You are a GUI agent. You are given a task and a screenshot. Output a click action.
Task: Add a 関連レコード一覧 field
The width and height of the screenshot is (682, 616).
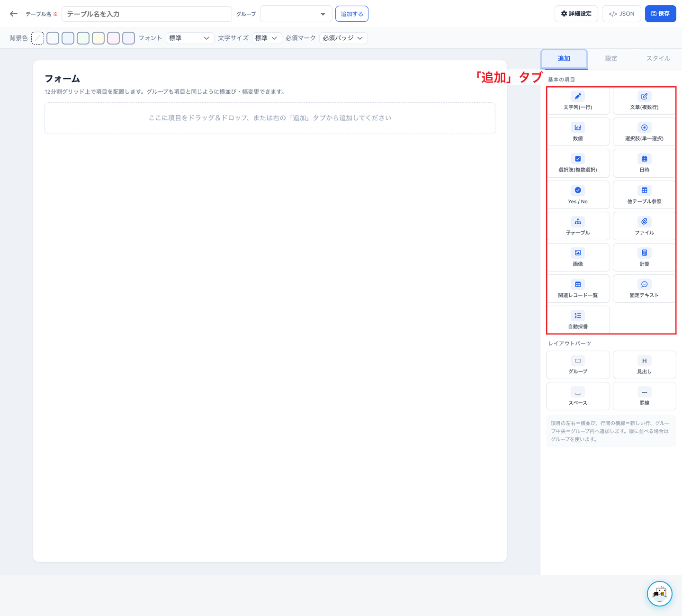(x=578, y=289)
